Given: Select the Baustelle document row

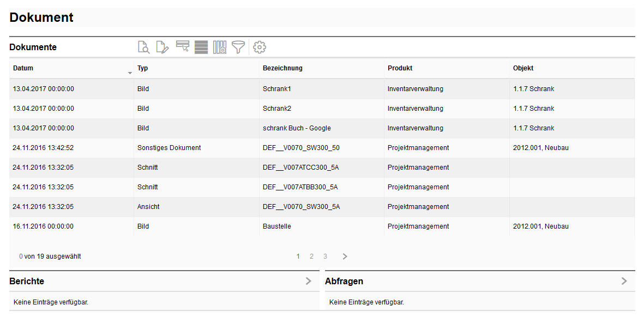Looking at the screenshot, I should click(277, 226).
